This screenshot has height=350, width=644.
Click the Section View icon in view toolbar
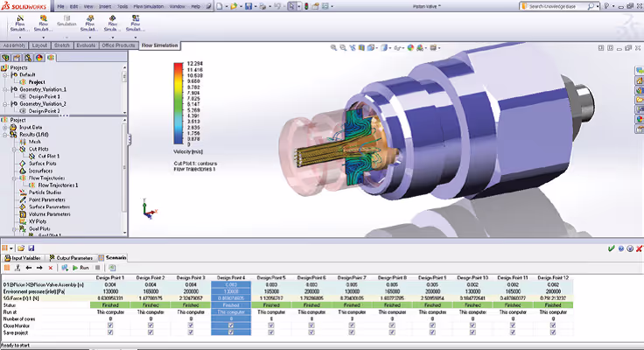(361, 48)
